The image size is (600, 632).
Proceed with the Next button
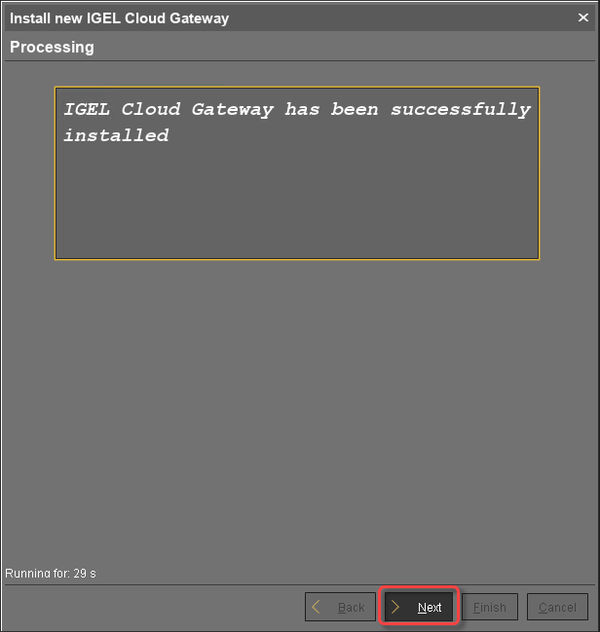[419, 607]
